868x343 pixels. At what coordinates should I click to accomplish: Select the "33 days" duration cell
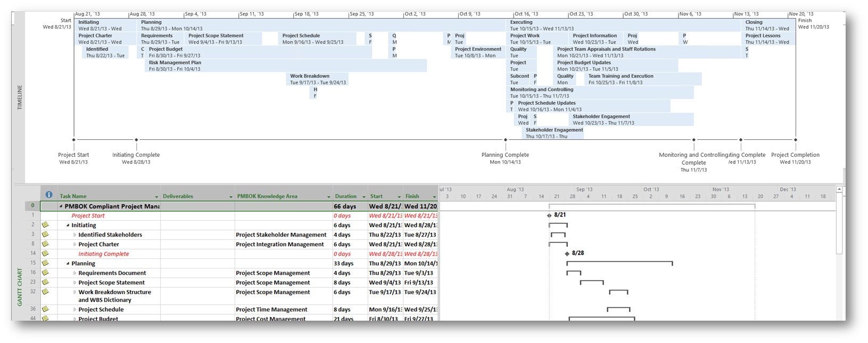pos(350,264)
